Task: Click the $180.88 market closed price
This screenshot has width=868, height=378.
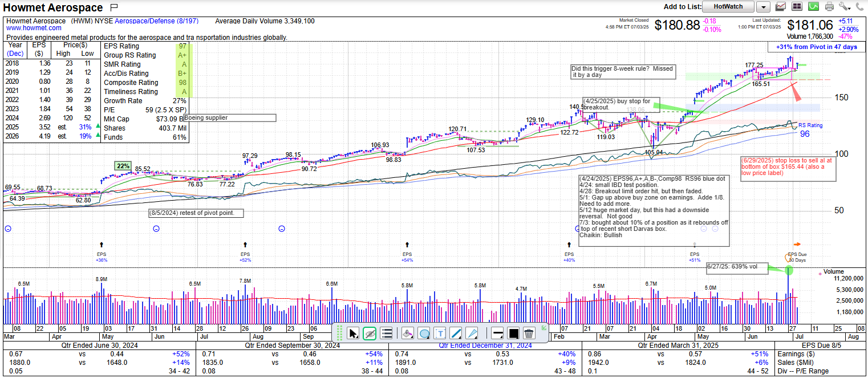Action: (x=677, y=25)
